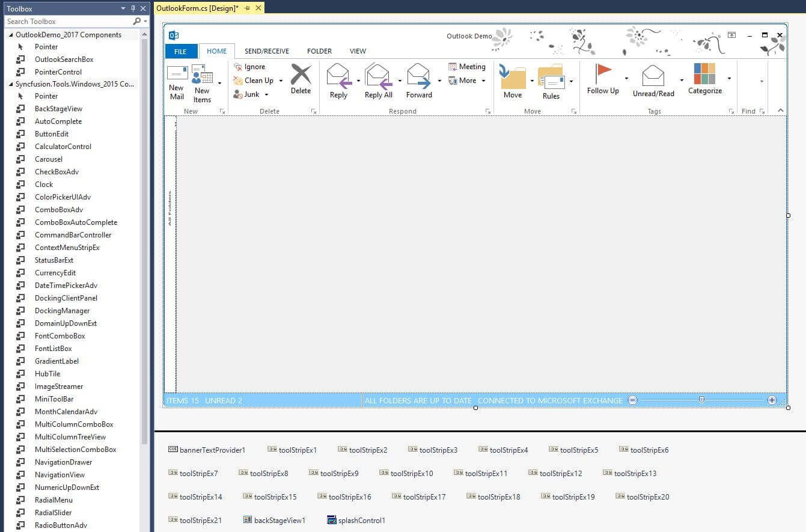Switch to the FOLDER tab
Screen dimensions: 806x532
(x=320, y=51)
